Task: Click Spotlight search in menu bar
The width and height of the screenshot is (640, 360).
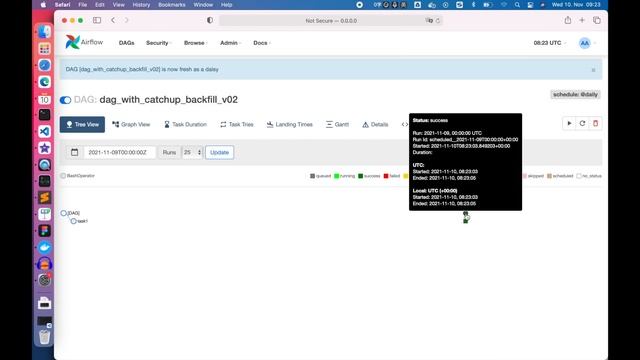Action: point(517,5)
